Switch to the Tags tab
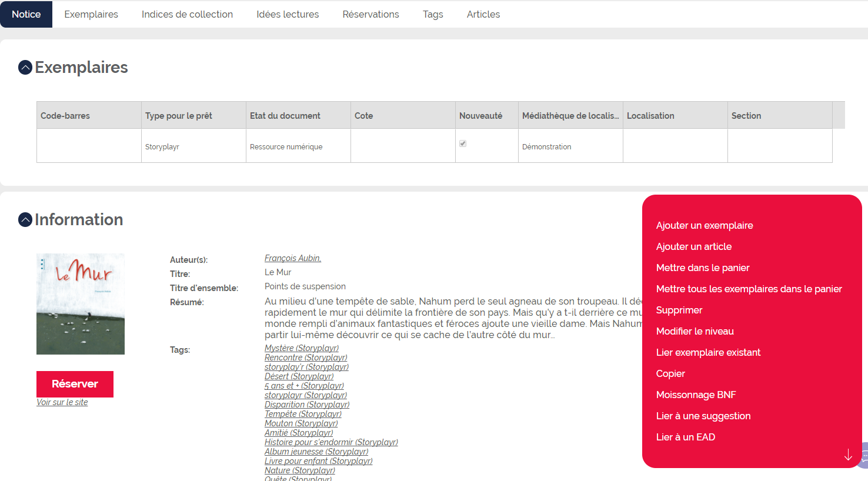Viewport: 868px width, 481px height. [x=433, y=14]
